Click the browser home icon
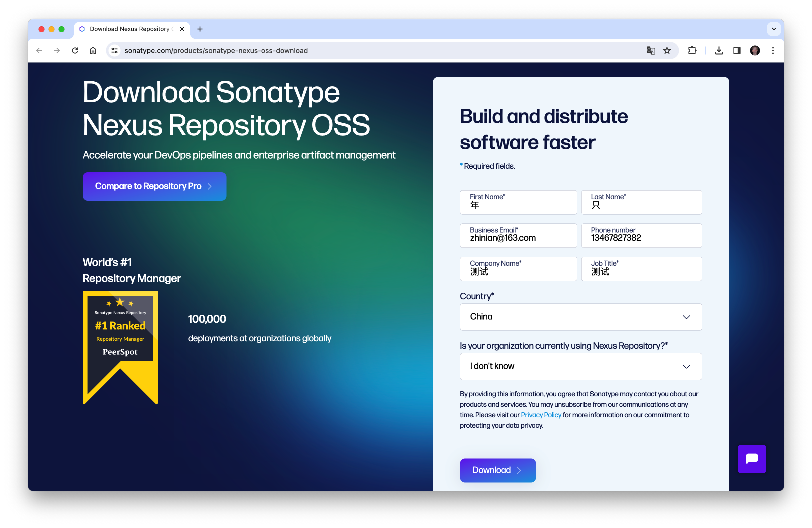 click(x=93, y=50)
